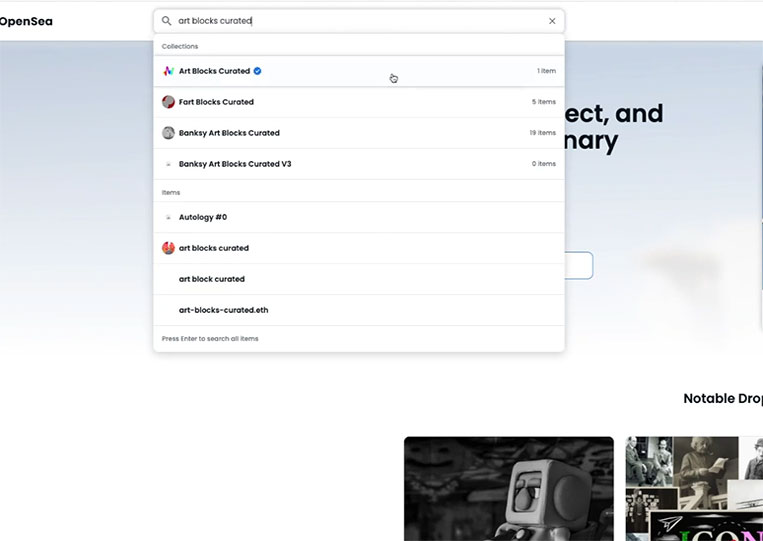The width and height of the screenshot is (763, 541).
Task: Click the '0 items' count label
Action: pyautogui.click(x=544, y=164)
